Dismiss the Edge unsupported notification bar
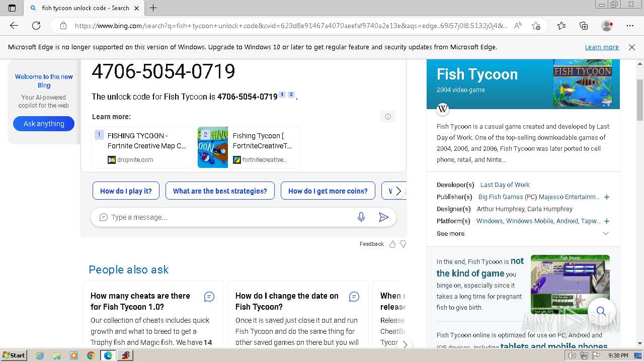The image size is (644, 362). coord(632,47)
